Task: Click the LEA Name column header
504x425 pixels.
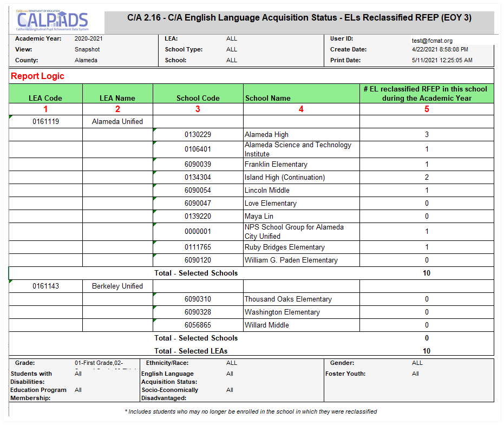Action: tap(117, 98)
